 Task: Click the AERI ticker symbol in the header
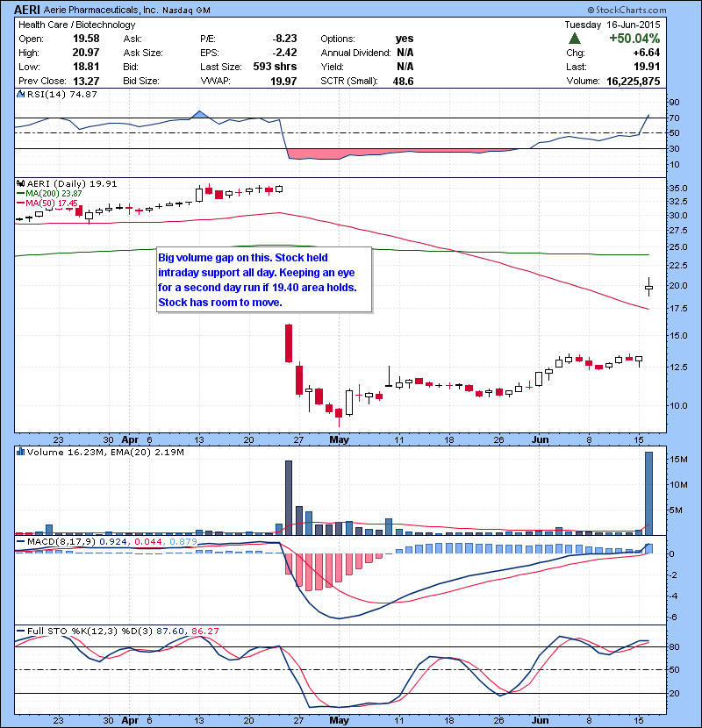coord(27,10)
